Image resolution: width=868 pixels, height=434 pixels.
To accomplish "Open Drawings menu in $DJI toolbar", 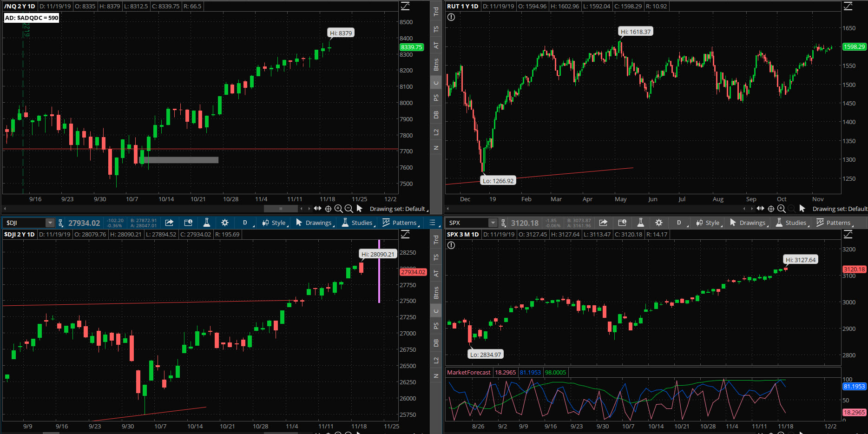I will coord(315,223).
